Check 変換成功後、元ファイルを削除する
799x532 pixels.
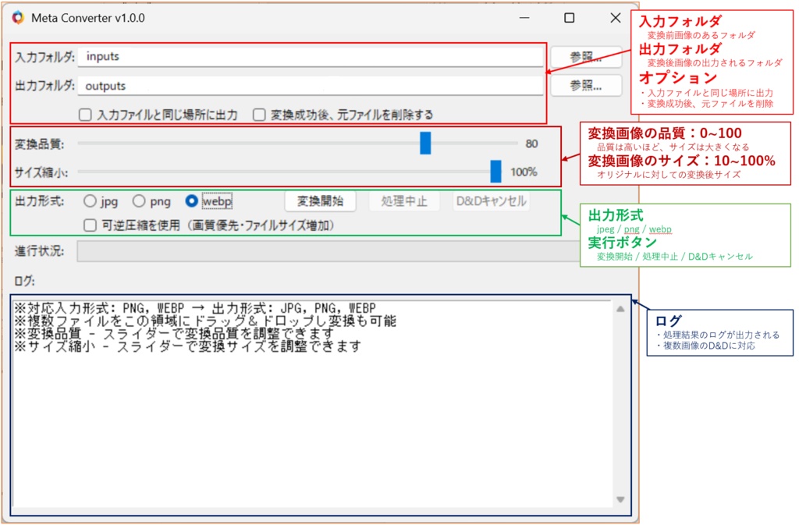[x=260, y=113]
